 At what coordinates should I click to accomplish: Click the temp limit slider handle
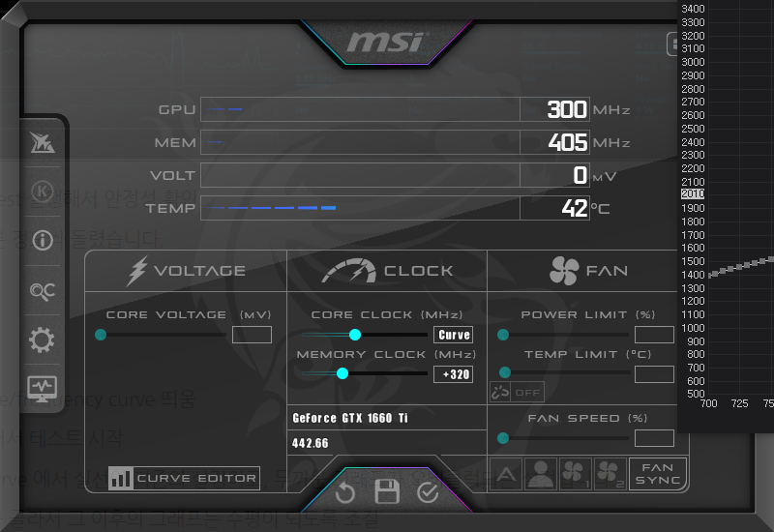[505, 372]
